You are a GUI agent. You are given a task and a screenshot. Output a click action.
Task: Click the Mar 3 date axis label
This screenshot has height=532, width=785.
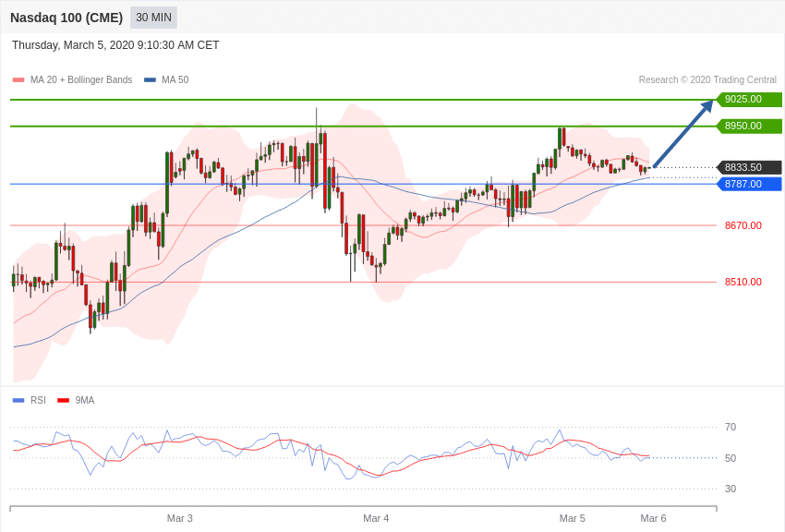pos(180,518)
